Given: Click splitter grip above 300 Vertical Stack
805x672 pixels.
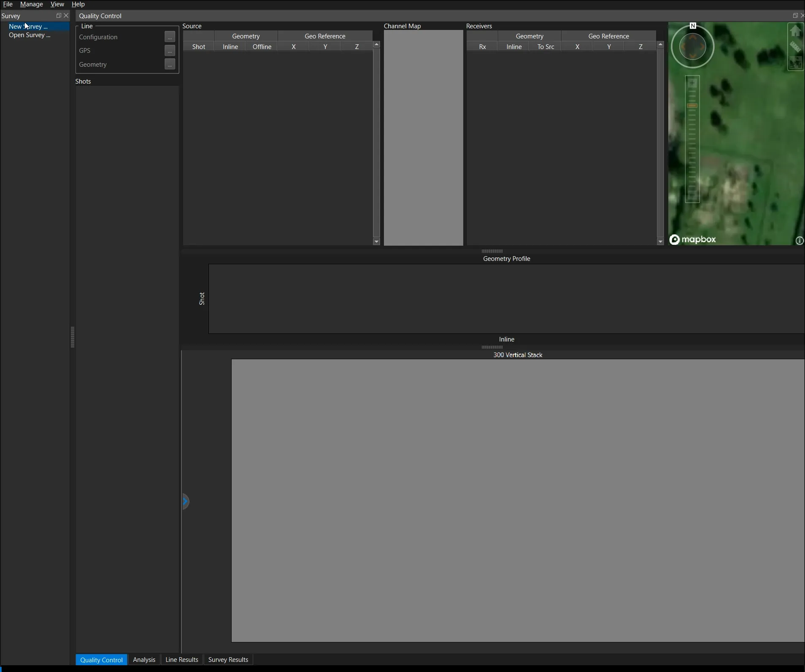Looking at the screenshot, I should click(492, 347).
